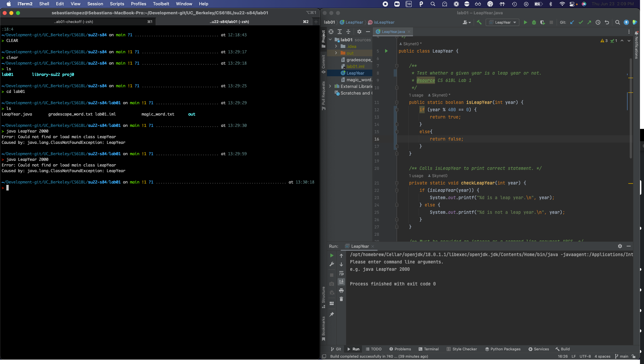Open the Problems tool window button
This screenshot has width=644, height=364.
point(400,349)
